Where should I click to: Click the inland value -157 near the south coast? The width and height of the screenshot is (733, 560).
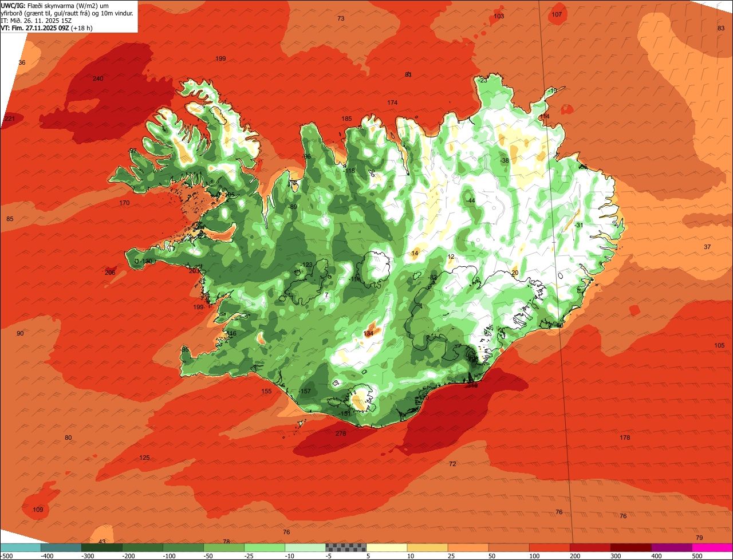tap(305, 392)
